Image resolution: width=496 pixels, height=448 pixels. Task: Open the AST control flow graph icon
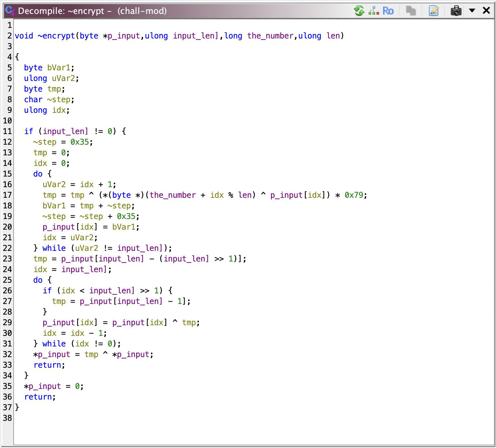point(373,11)
